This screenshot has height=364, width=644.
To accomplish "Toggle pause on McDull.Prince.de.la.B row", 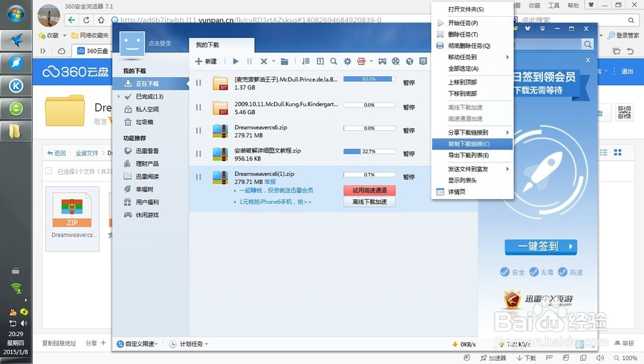I will click(199, 83).
